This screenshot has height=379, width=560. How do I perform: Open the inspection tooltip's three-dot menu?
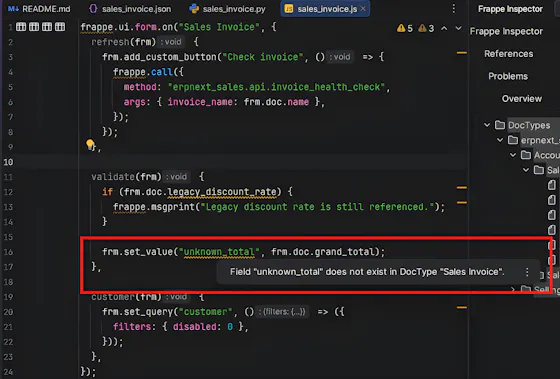[x=527, y=272]
